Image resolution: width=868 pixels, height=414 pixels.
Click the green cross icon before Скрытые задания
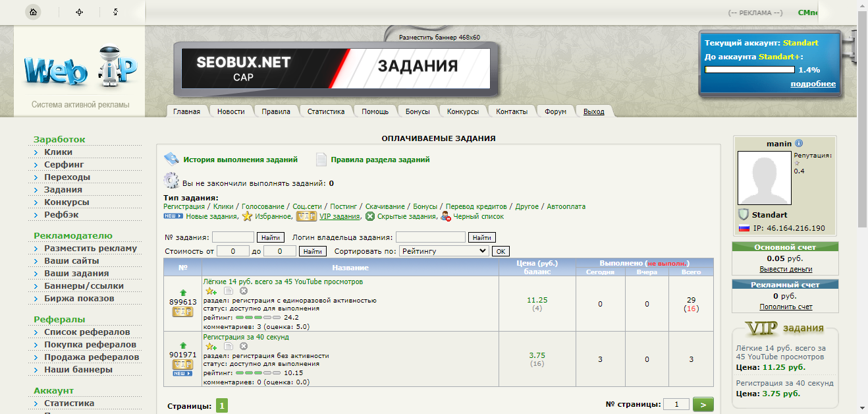[x=370, y=216]
